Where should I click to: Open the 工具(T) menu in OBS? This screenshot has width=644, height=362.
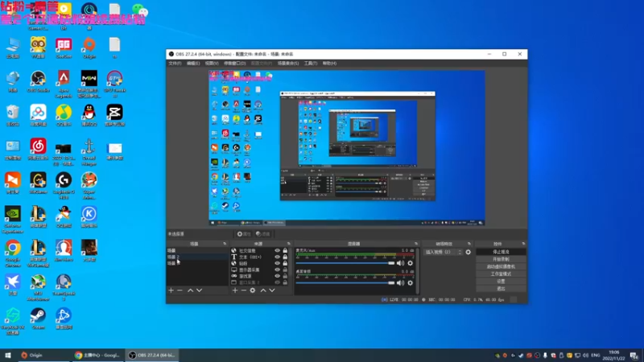(x=311, y=64)
